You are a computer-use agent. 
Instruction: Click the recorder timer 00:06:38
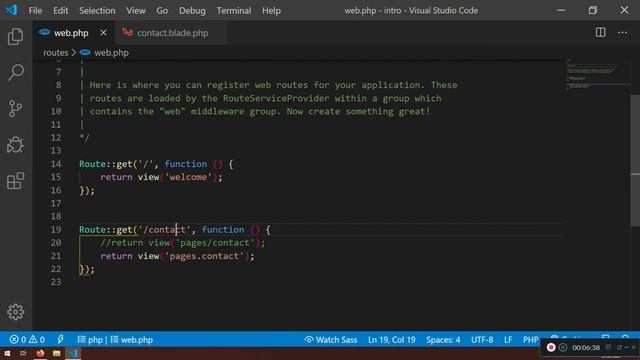(586, 348)
